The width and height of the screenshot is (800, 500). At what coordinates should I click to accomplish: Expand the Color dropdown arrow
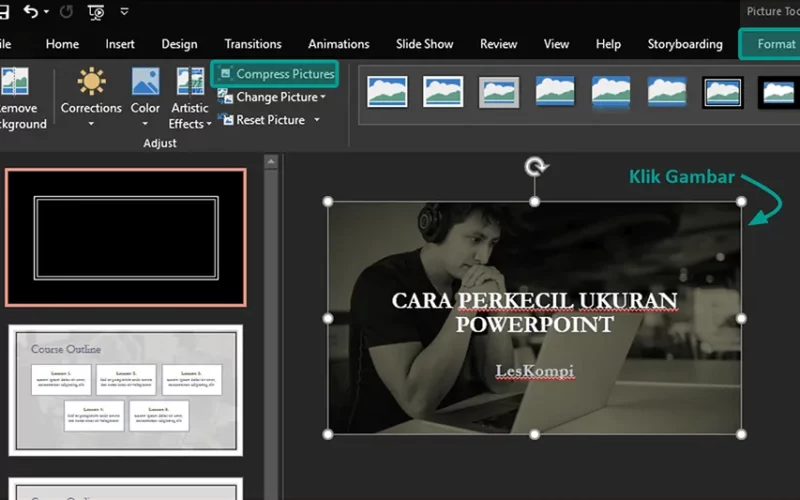tap(145, 124)
